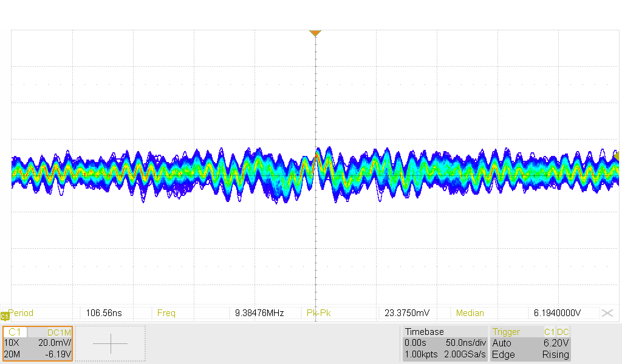Click the Auto trigger mode field
The width and height of the screenshot is (622, 364).
pyautogui.click(x=502, y=343)
